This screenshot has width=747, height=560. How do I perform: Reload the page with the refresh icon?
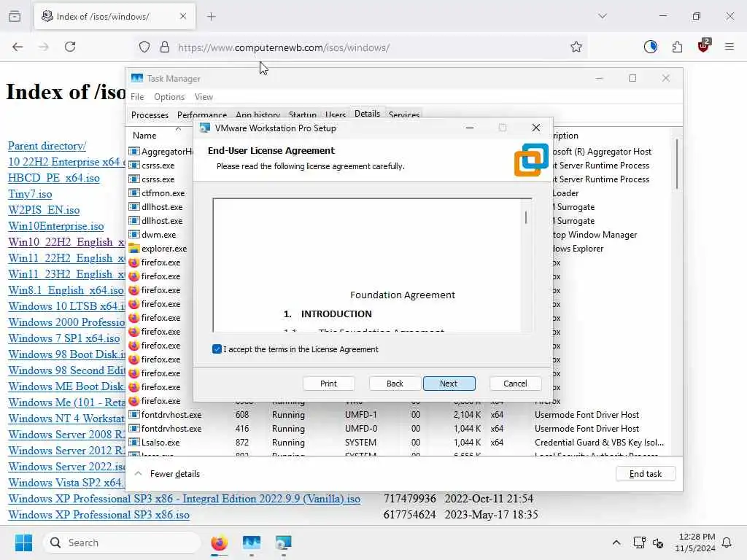(70, 47)
